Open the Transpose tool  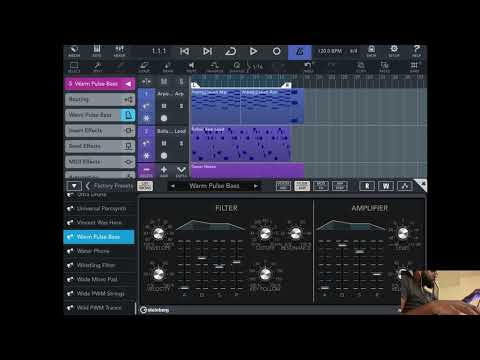[x=215, y=67]
